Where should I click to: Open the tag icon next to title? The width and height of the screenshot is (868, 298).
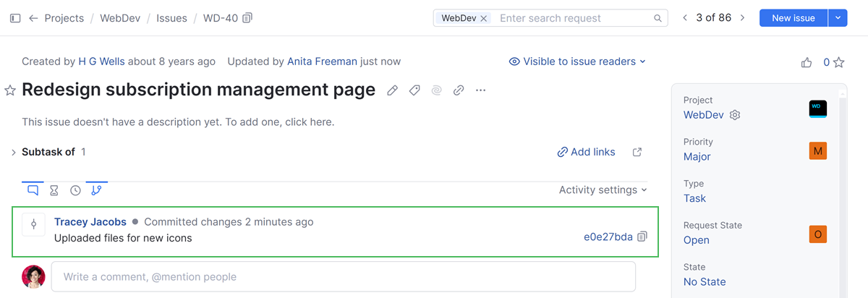[414, 90]
